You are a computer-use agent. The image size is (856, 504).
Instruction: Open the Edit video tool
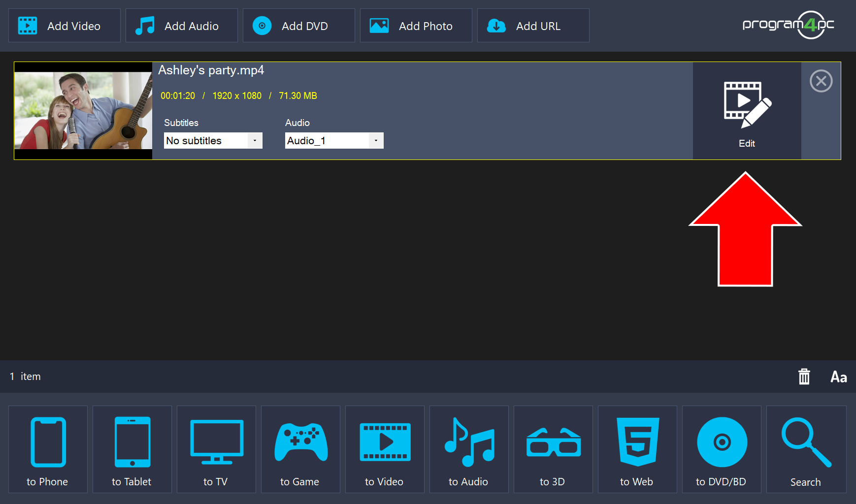pos(747,111)
